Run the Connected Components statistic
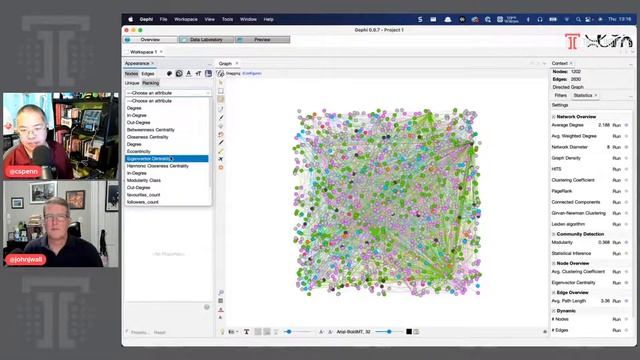 point(616,202)
